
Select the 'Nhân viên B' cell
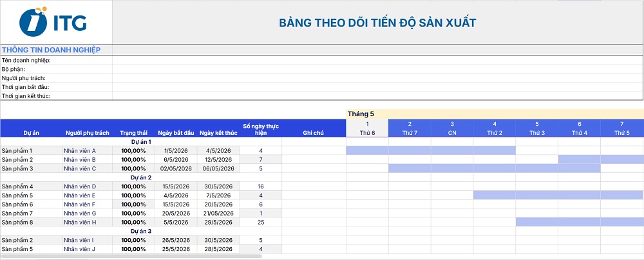(88, 159)
